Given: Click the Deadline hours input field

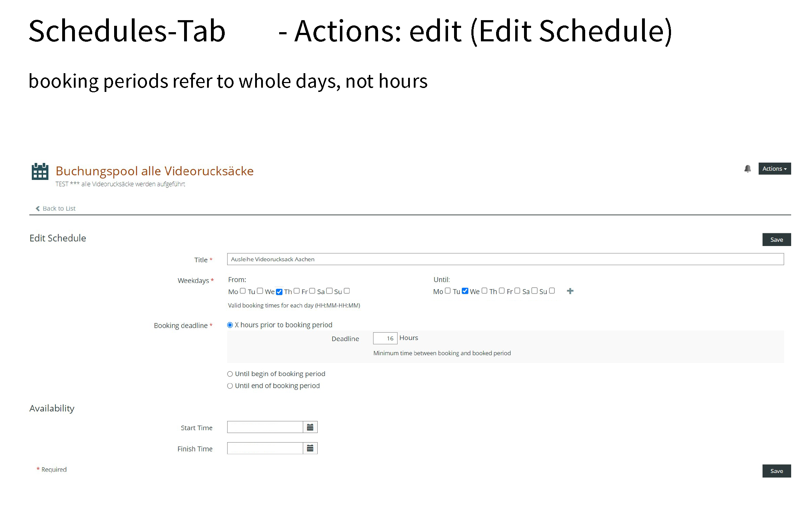Looking at the screenshot, I should 385,338.
